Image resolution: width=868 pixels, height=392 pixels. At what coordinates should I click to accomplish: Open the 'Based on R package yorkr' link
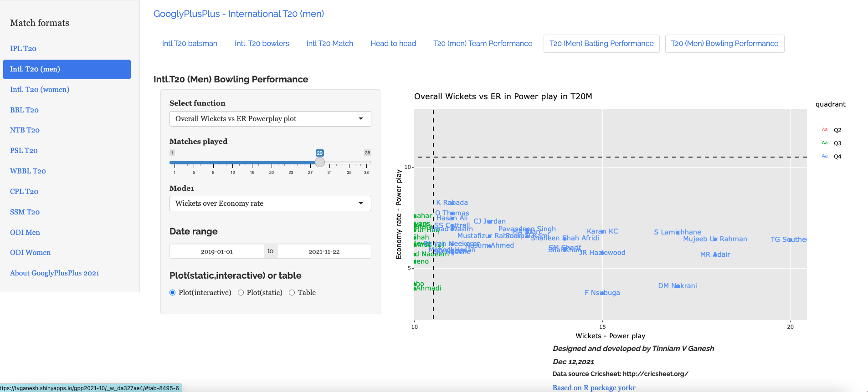click(594, 387)
